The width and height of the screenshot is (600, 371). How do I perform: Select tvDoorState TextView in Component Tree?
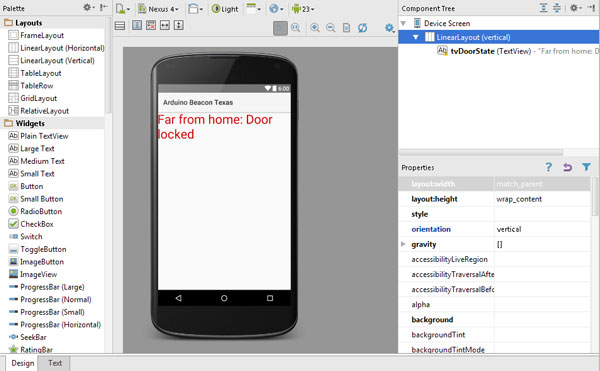coord(517,51)
